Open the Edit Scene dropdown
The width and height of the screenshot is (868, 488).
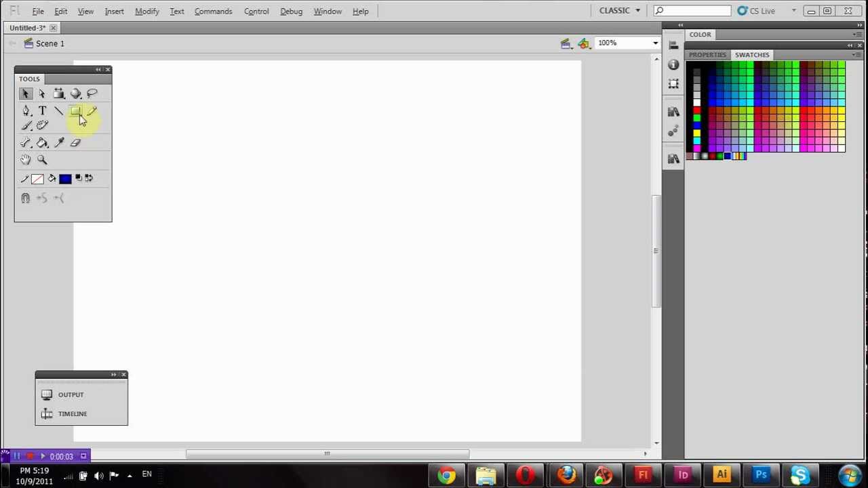(566, 43)
